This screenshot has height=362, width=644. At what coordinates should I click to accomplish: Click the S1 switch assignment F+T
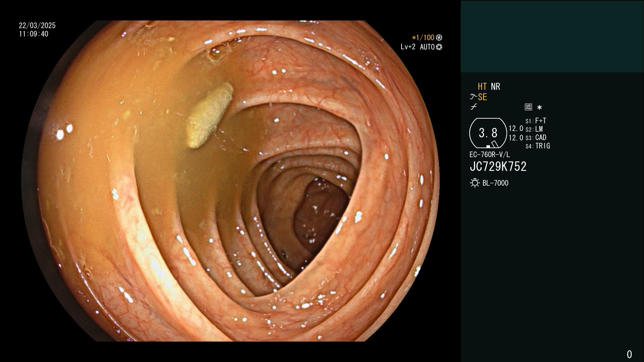536,121
